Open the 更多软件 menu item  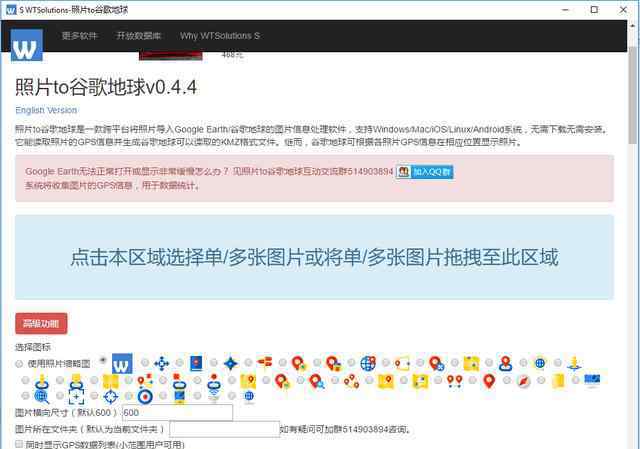[80, 36]
